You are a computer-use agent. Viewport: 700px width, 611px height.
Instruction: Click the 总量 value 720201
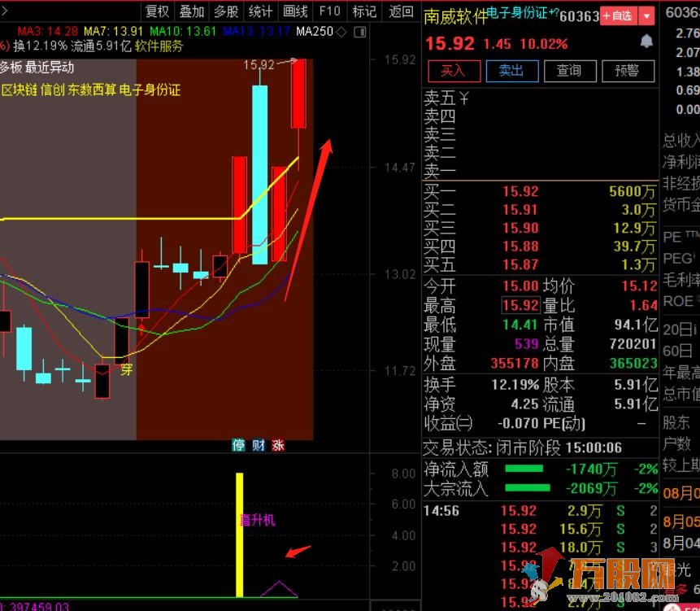633,344
